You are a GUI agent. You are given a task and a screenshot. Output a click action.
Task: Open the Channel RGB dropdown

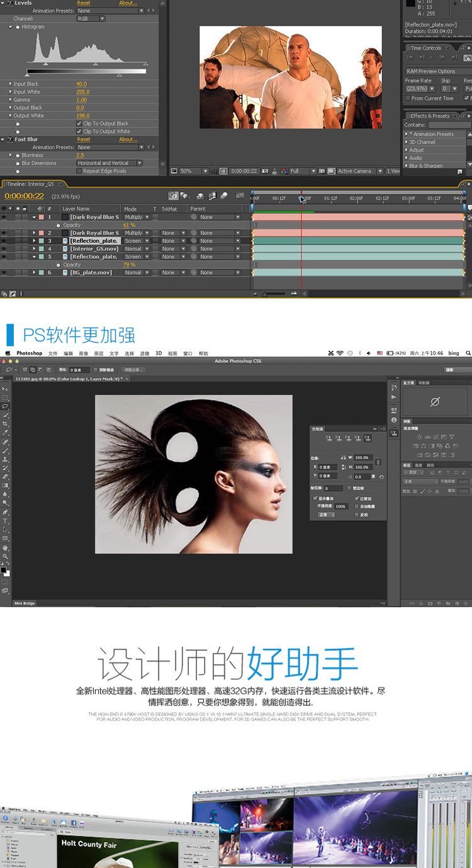(91, 19)
